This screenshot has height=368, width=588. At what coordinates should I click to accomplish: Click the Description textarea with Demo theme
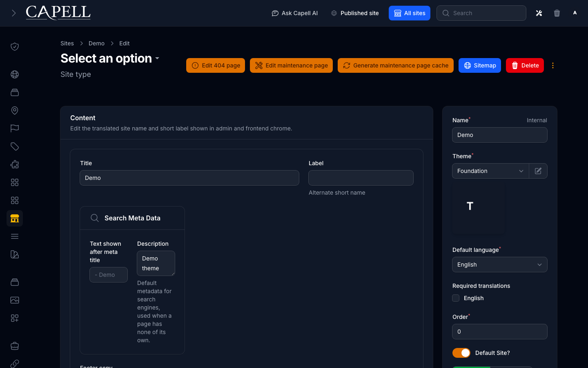pos(156,263)
